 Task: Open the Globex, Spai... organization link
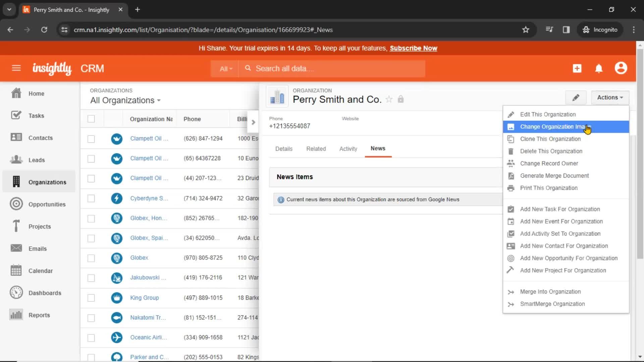click(149, 238)
